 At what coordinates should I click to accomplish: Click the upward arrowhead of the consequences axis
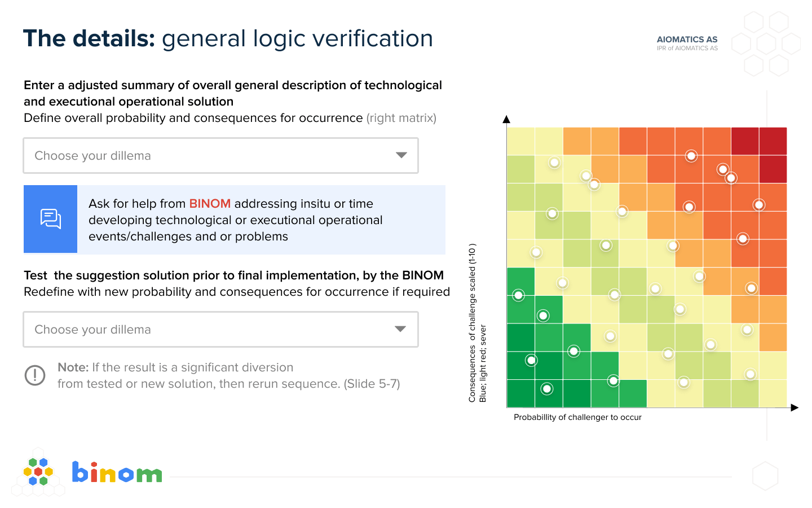506,119
